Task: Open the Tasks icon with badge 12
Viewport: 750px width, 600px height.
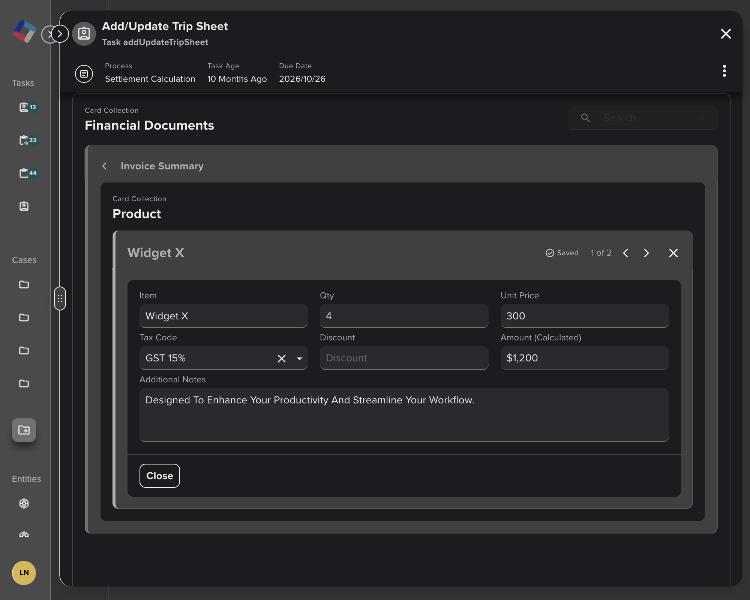Action: [x=27, y=107]
